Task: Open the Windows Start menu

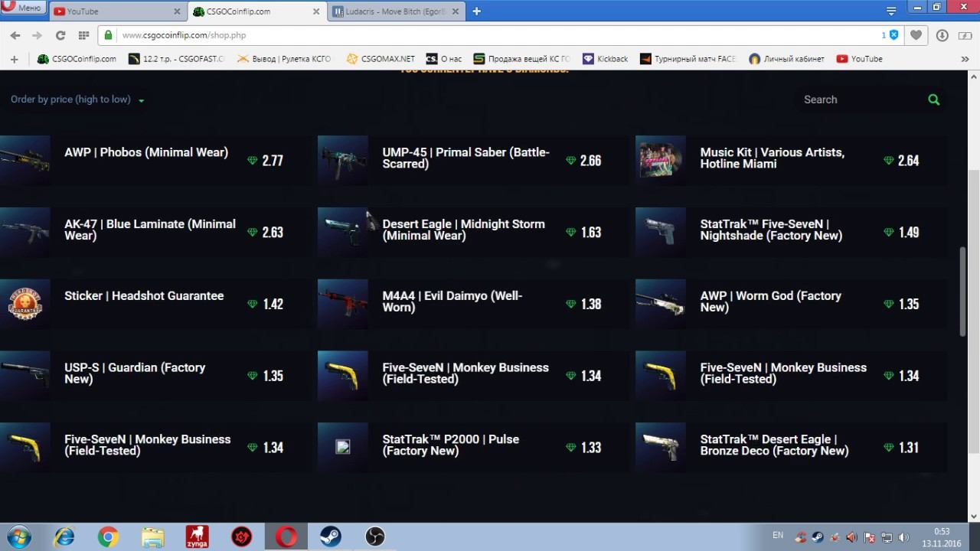Action: (18, 536)
